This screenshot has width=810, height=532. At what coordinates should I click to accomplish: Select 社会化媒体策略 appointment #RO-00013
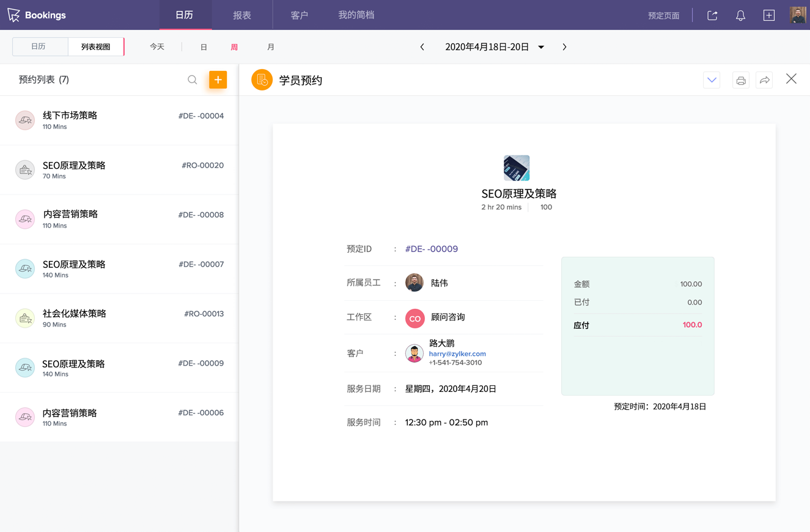[119, 318]
